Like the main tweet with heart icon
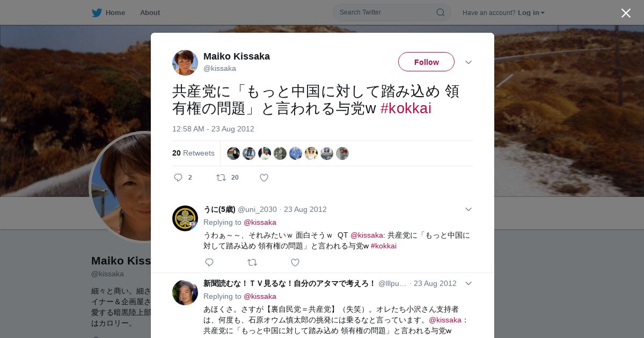The image size is (644, 338). 264,178
